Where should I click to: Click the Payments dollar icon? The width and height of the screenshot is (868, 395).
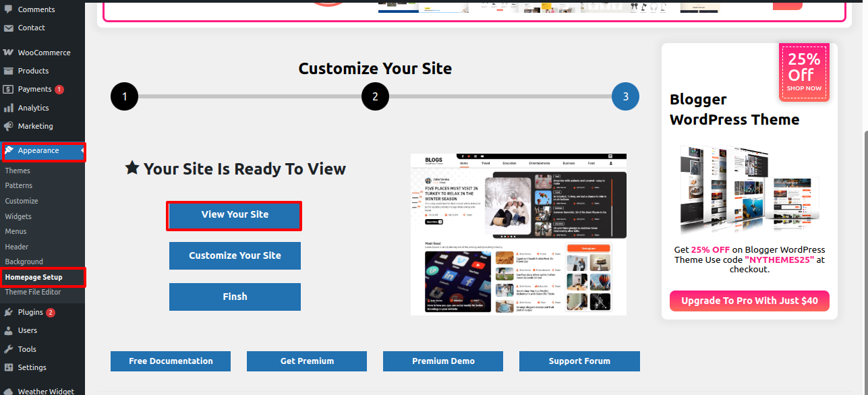[x=9, y=89]
